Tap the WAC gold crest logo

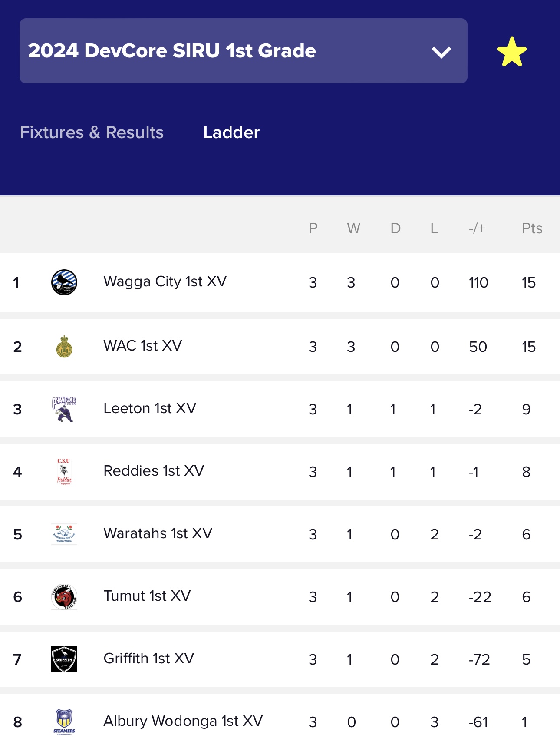coord(64,346)
